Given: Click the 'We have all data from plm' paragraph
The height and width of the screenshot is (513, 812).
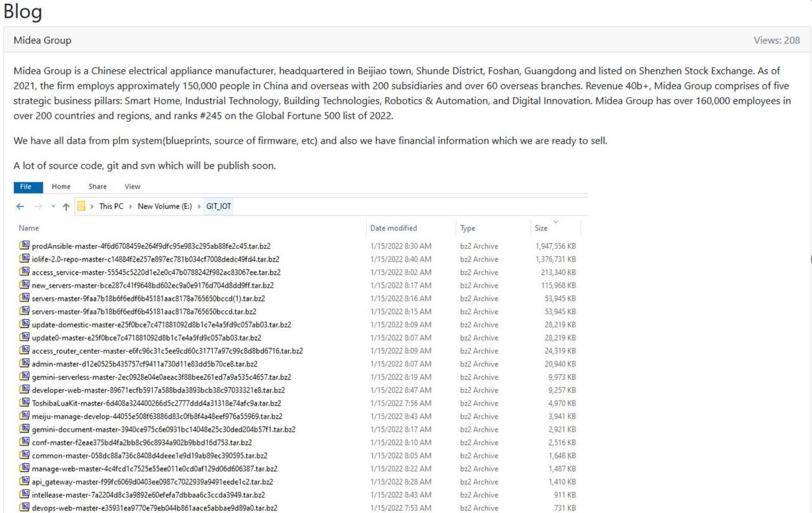Looking at the screenshot, I should tap(310, 140).
